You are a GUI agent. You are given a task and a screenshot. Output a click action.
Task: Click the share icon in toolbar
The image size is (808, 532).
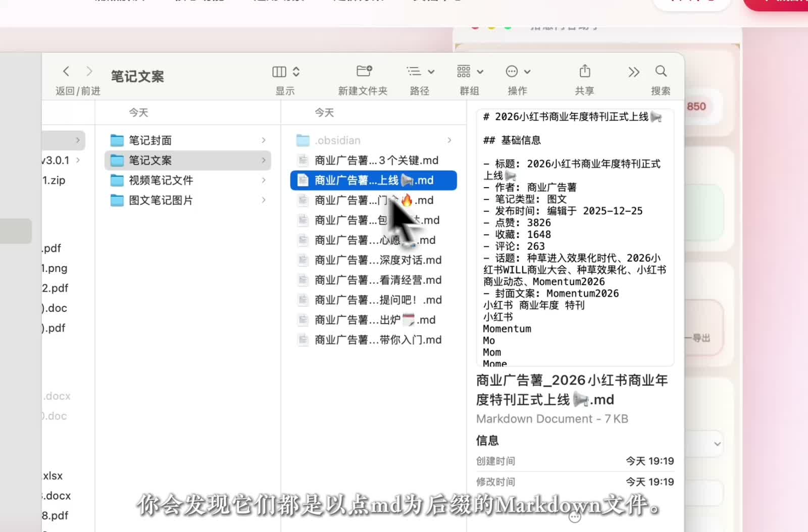(585, 71)
